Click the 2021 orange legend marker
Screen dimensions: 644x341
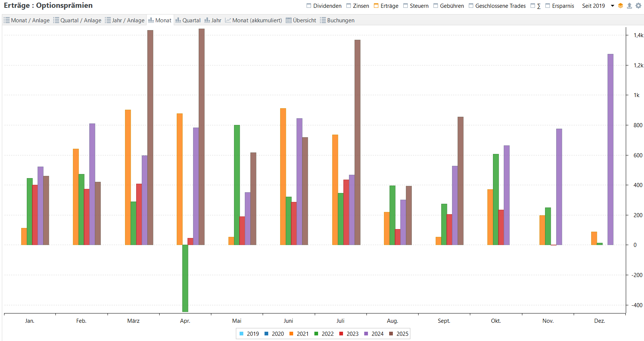pos(291,334)
